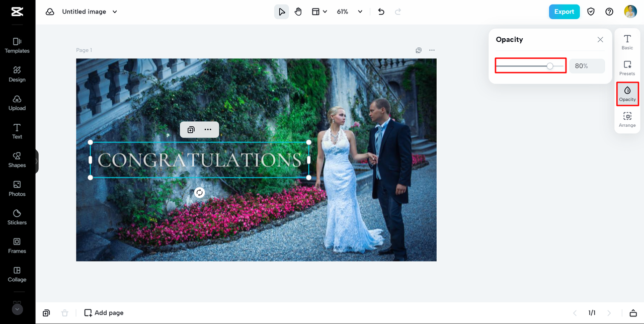The width and height of the screenshot is (644, 324).
Task: Click Add page button
Action: click(104, 313)
